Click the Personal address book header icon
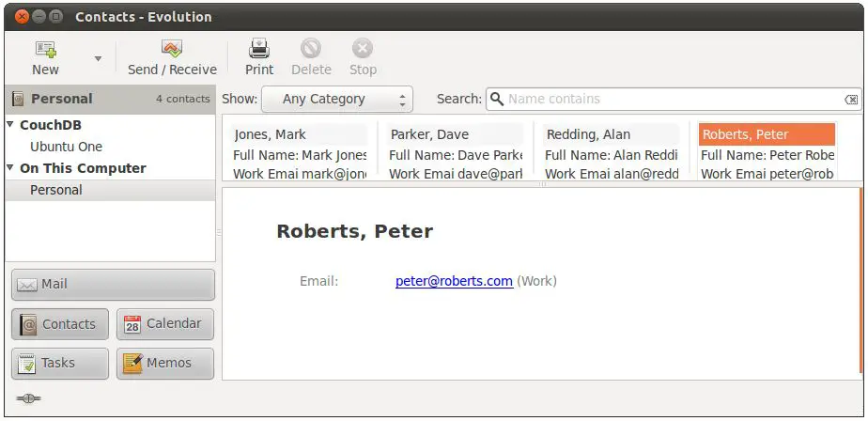Viewport: 868px width, 421px height. click(18, 100)
